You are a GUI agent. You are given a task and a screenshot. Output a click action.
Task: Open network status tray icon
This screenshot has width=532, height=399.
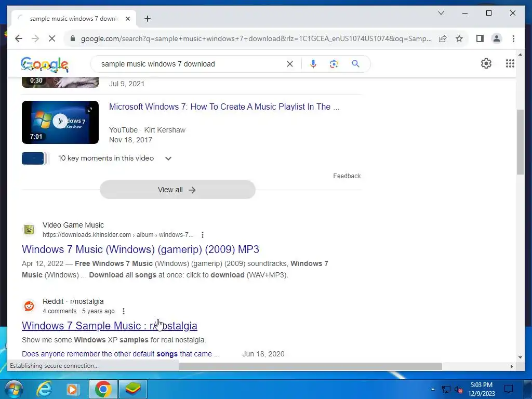coord(446,389)
